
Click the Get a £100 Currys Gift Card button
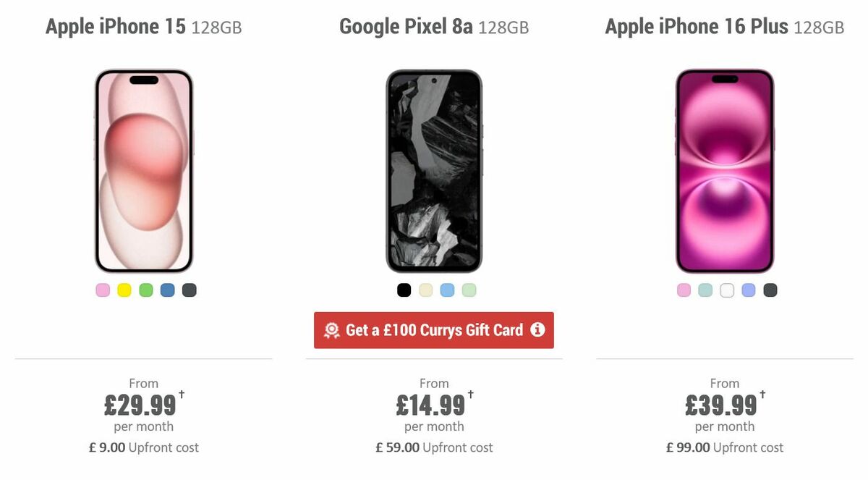coord(433,330)
